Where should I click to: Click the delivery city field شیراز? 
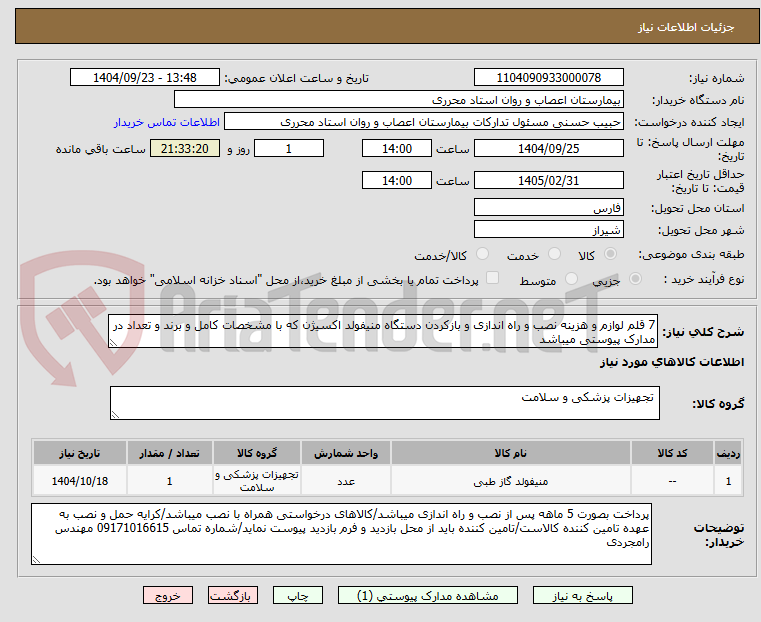pyautogui.click(x=548, y=229)
